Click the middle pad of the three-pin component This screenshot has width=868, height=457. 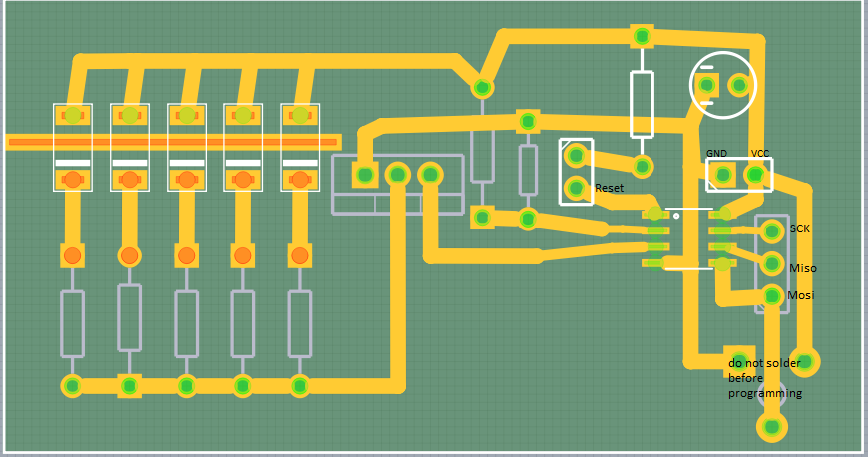(x=397, y=175)
